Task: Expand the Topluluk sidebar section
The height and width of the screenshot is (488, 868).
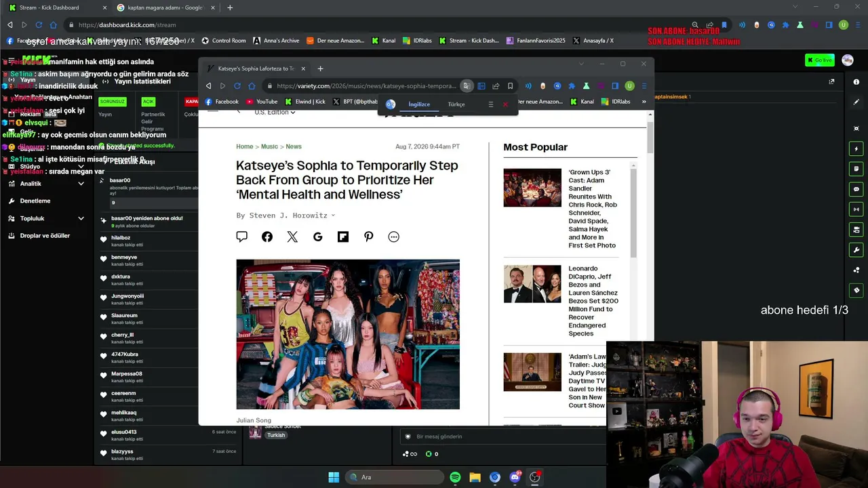Action: tap(81, 218)
